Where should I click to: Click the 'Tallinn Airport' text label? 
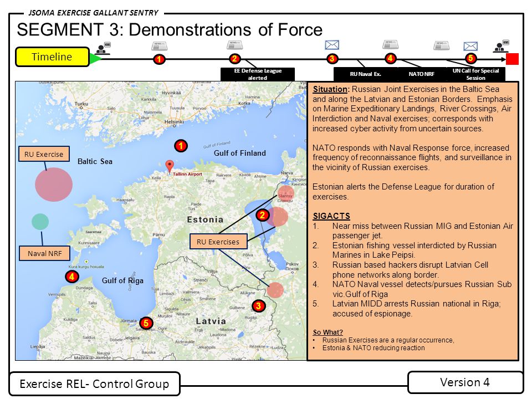coord(188,174)
